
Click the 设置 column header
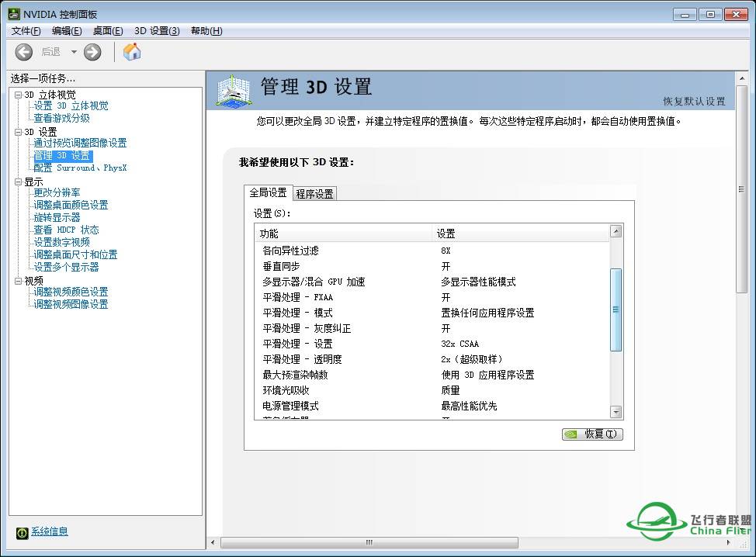tap(521, 234)
